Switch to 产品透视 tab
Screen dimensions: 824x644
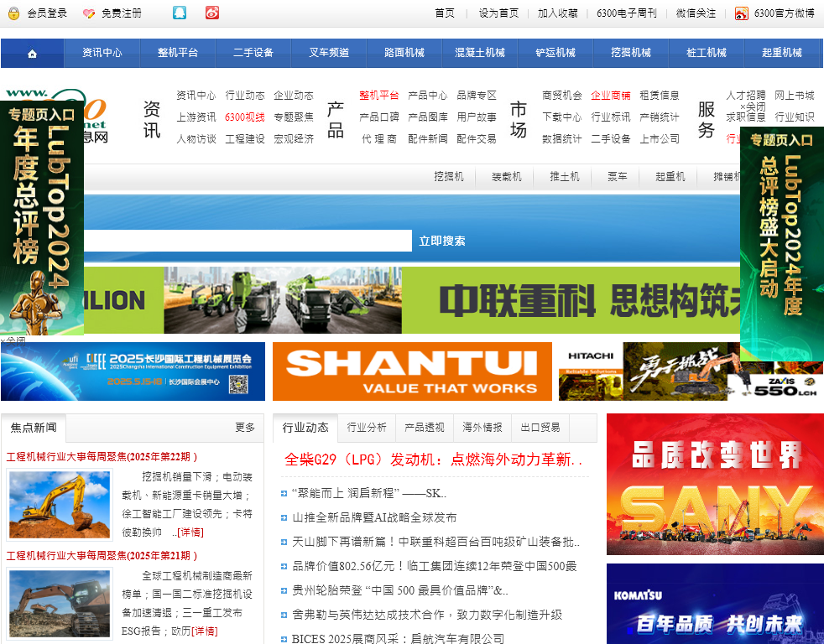425,428
